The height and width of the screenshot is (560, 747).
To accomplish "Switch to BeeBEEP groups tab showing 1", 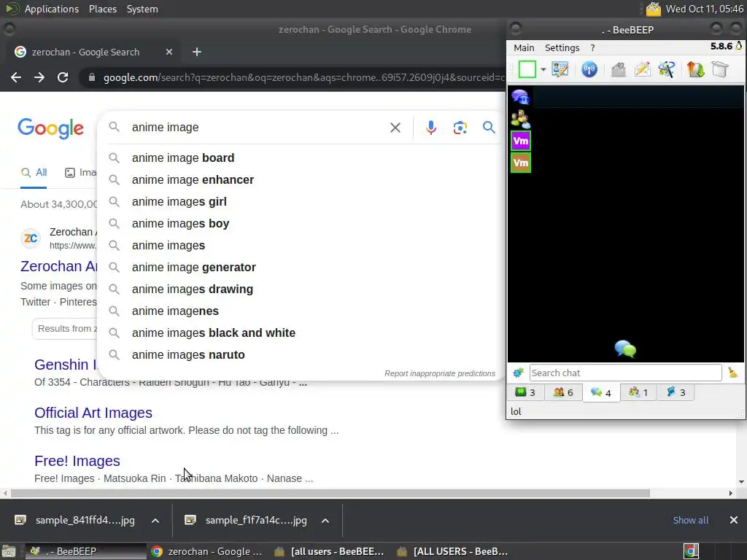I will point(638,392).
